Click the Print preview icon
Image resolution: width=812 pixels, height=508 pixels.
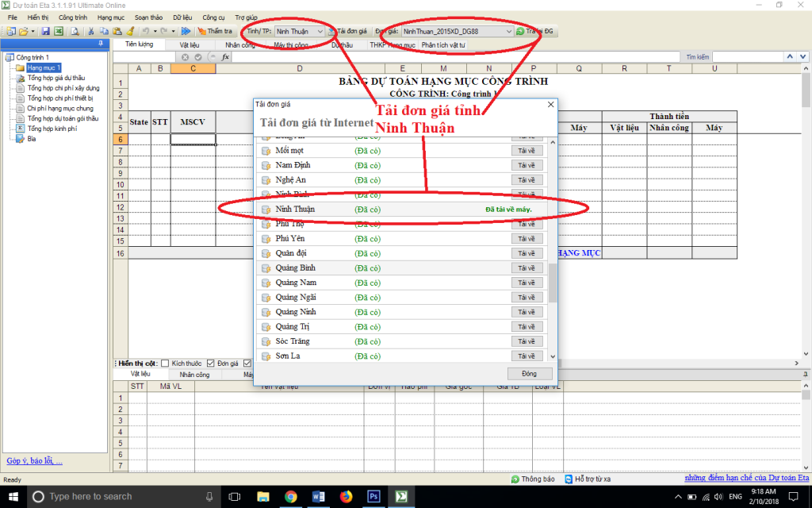pyautogui.click(x=75, y=31)
